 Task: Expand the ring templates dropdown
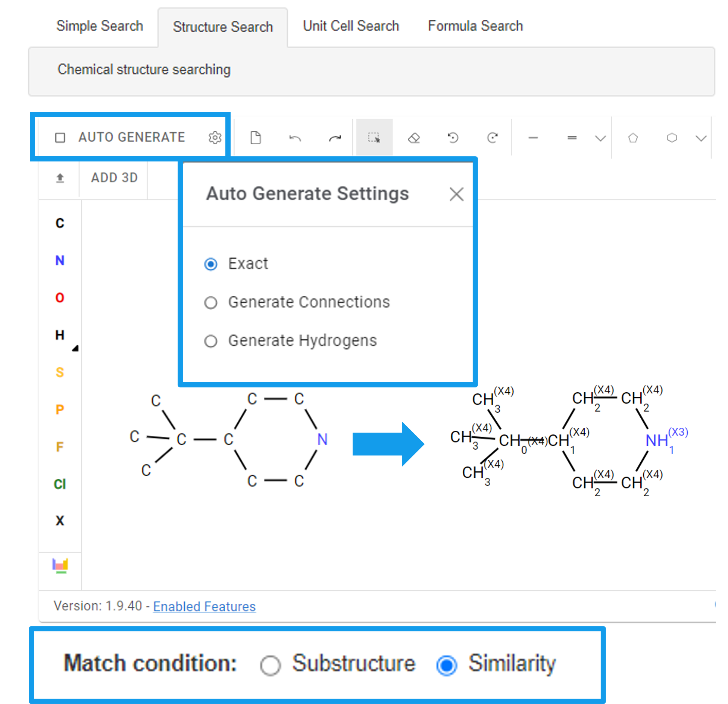click(701, 138)
